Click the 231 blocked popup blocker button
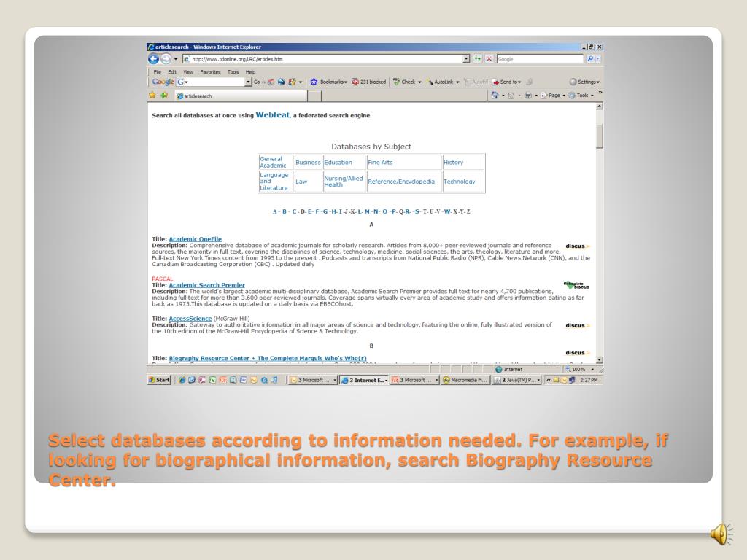 pyautogui.click(x=368, y=82)
